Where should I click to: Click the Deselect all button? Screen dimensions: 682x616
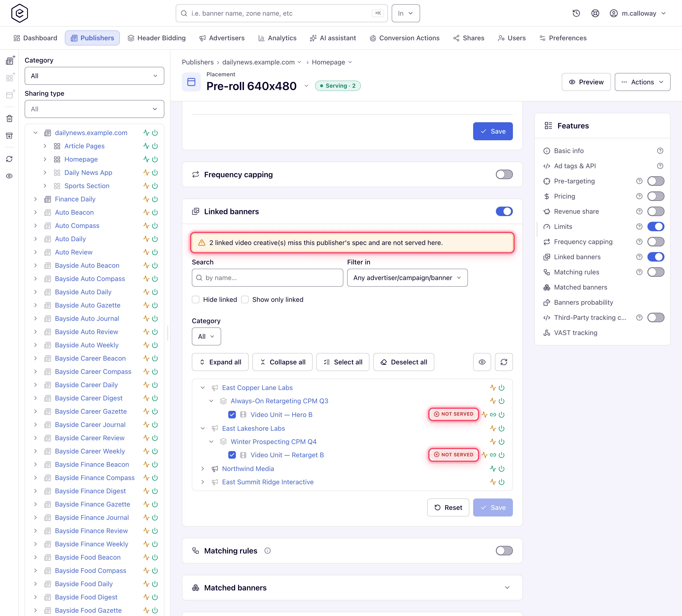[404, 362]
